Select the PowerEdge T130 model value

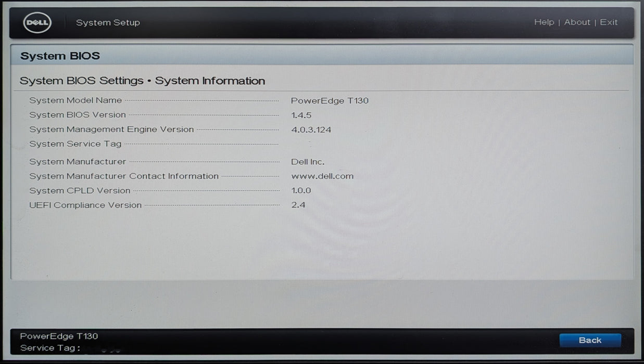coord(330,100)
